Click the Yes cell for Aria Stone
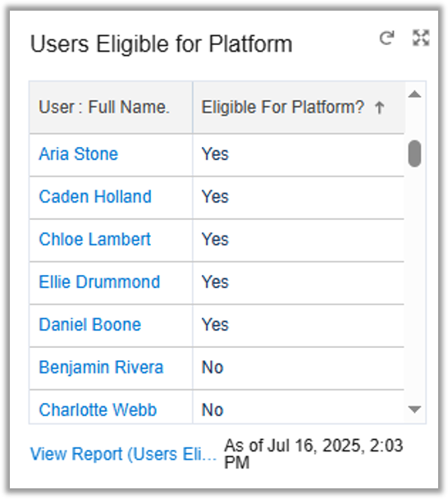 pos(298,155)
